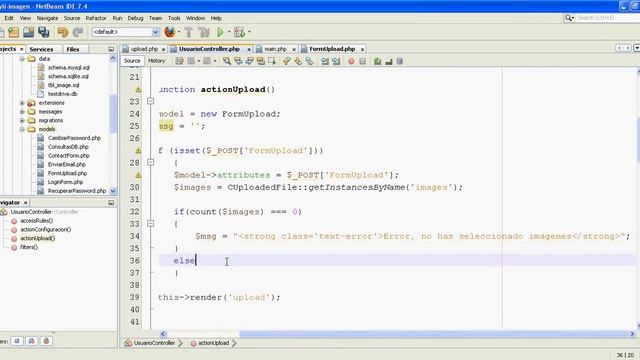Open the browser selection dropdown arrow

[x=179, y=32]
